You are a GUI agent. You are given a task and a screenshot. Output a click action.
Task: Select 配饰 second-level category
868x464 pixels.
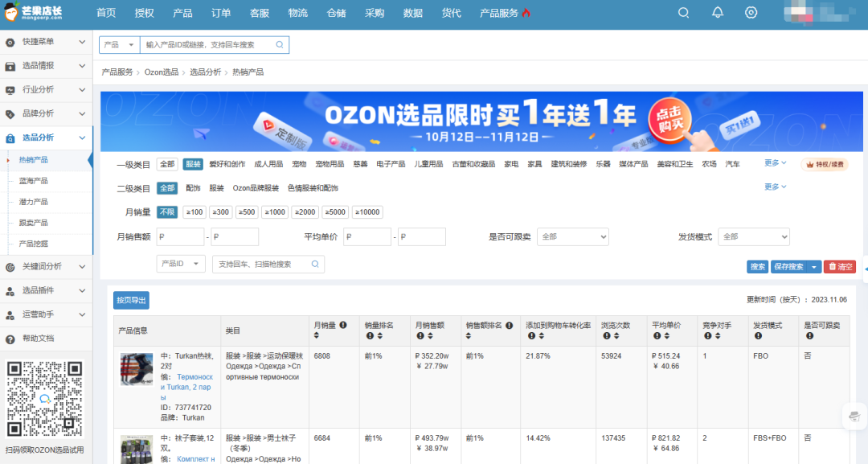[x=193, y=188]
